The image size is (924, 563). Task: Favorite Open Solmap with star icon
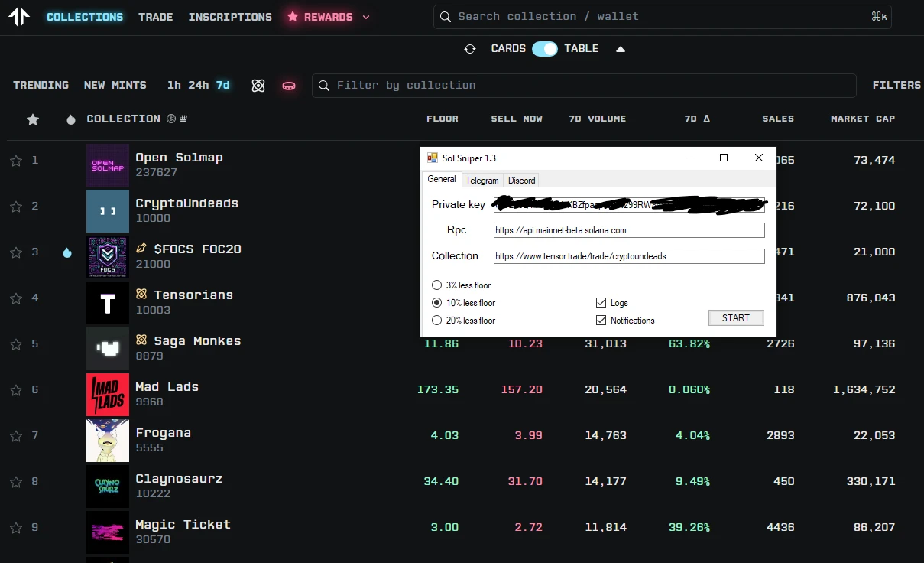click(x=15, y=161)
